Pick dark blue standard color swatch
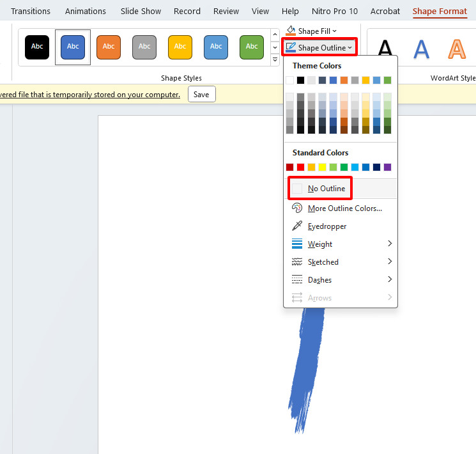476x454 pixels. tap(376, 167)
